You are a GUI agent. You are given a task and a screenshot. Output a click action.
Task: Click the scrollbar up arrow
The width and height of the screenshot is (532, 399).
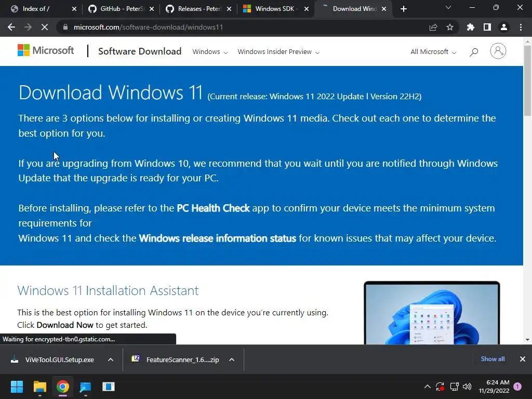coord(528,42)
